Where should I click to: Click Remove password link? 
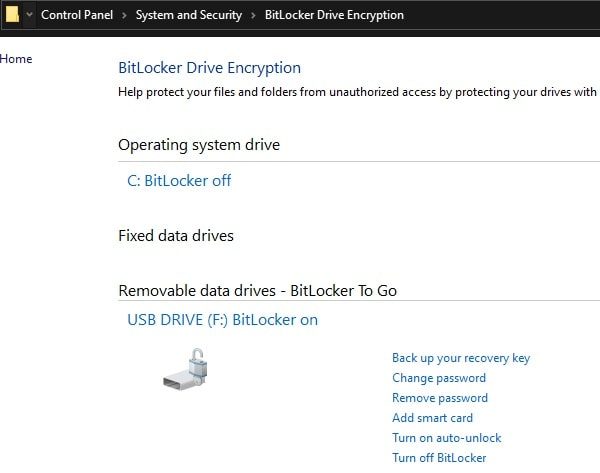440,398
